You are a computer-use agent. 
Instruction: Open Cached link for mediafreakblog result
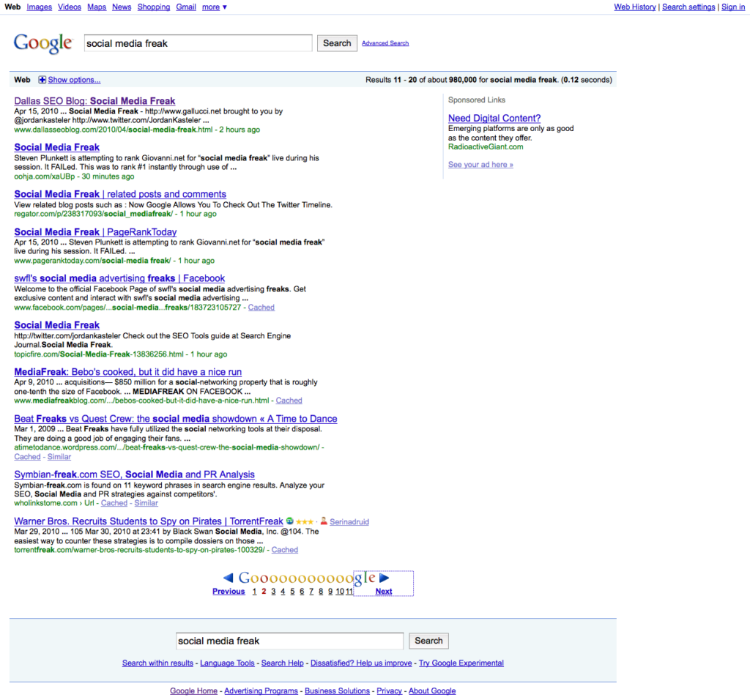pyautogui.click(x=289, y=401)
